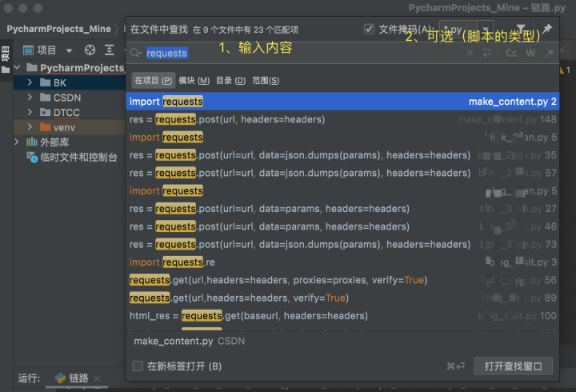This screenshot has width=576, height=392.
Task: Select result on make_content.py line 148
Action: point(342,119)
